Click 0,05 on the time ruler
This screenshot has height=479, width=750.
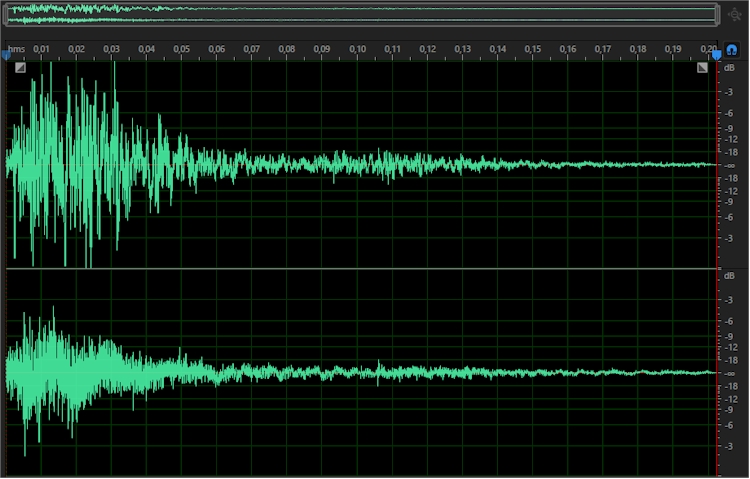[x=182, y=49]
